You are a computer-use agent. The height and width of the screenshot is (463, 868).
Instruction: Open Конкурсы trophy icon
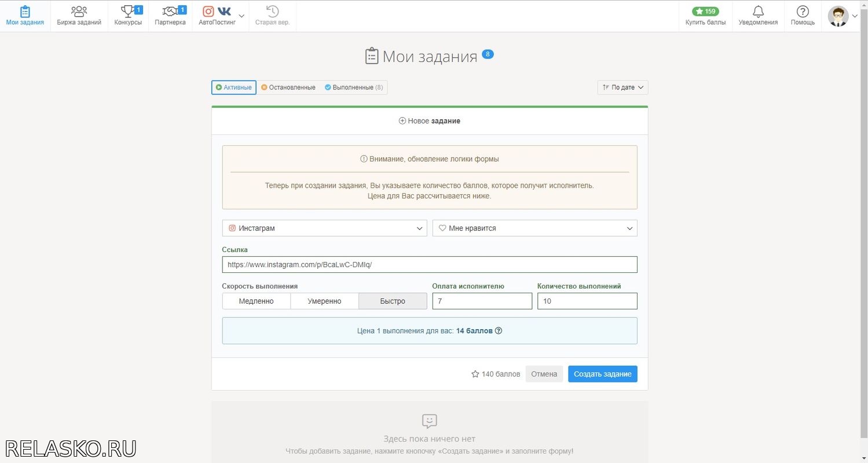click(x=127, y=12)
